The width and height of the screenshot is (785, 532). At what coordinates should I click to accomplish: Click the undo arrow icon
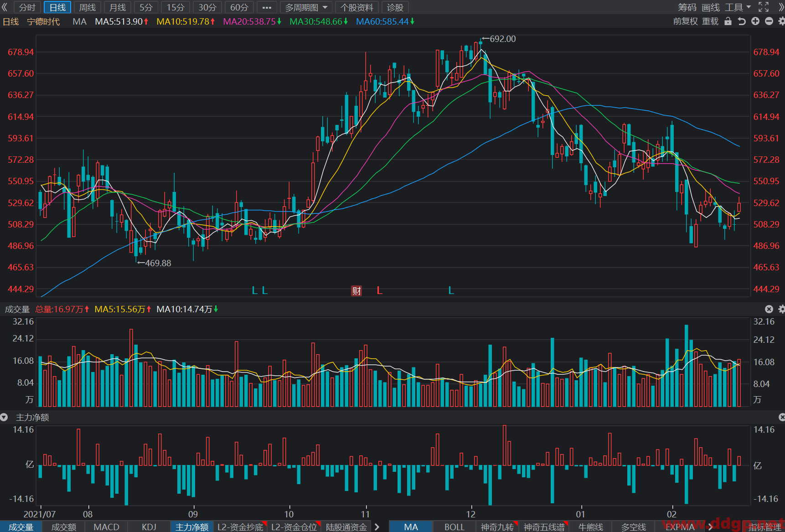coord(742,21)
